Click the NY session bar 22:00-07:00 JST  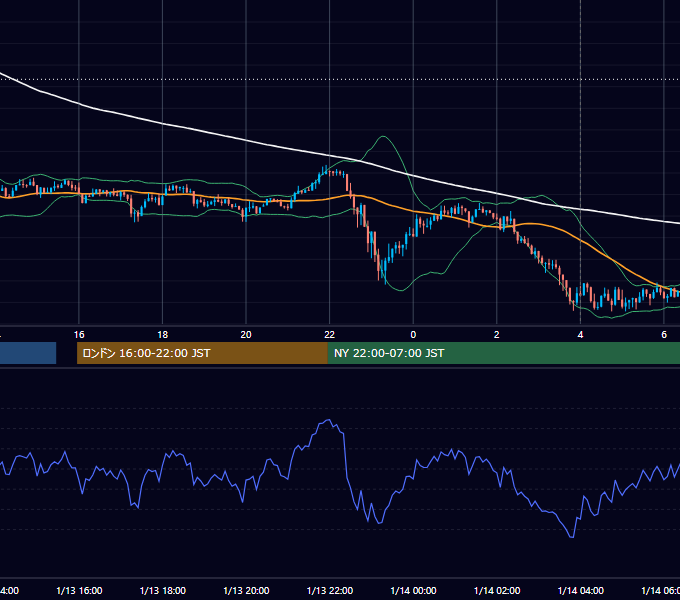pyautogui.click(x=503, y=353)
